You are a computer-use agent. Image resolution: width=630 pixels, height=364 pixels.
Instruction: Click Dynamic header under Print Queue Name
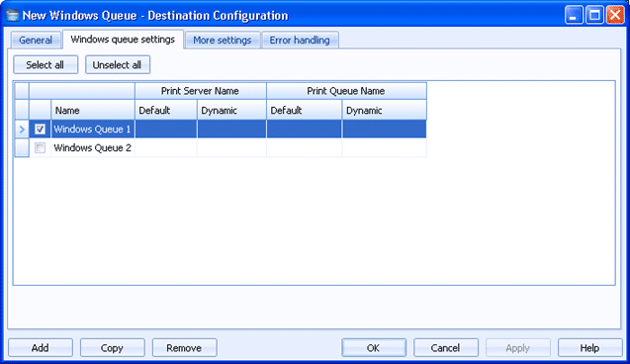[x=384, y=110]
